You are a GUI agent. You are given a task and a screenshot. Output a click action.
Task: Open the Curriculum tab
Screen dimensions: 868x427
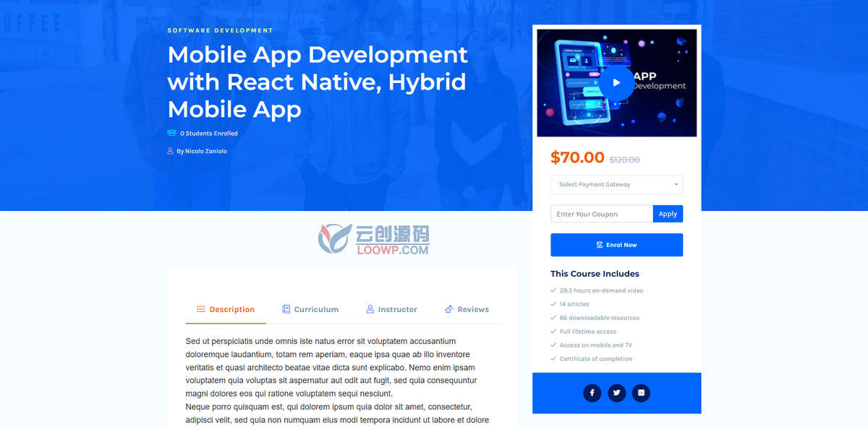(x=310, y=309)
